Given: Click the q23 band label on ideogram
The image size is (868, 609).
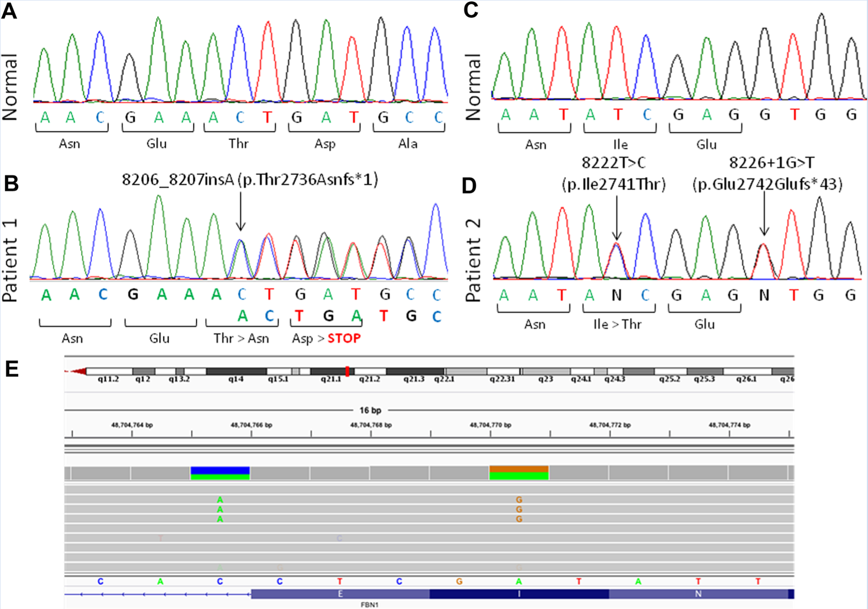Looking at the screenshot, I should (x=546, y=379).
